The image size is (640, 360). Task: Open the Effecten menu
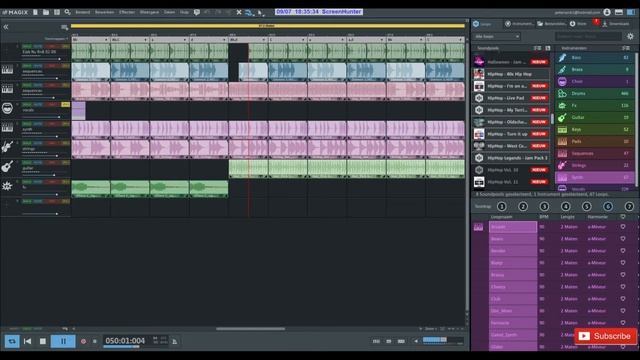[x=127, y=12]
